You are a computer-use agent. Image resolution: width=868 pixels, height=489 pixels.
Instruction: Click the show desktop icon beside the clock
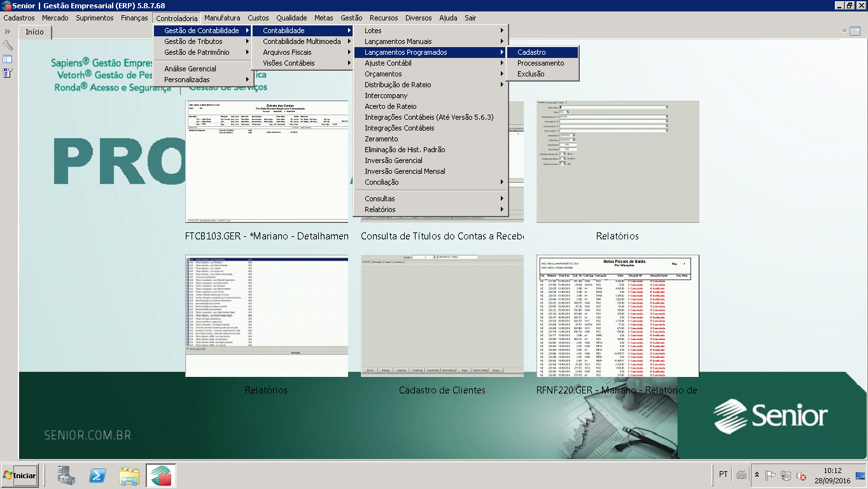click(x=860, y=475)
